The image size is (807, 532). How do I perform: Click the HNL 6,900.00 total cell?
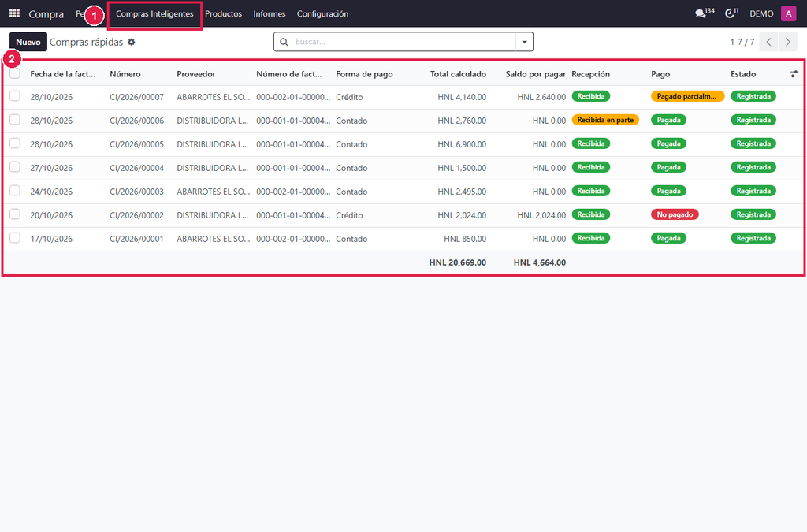[462, 144]
